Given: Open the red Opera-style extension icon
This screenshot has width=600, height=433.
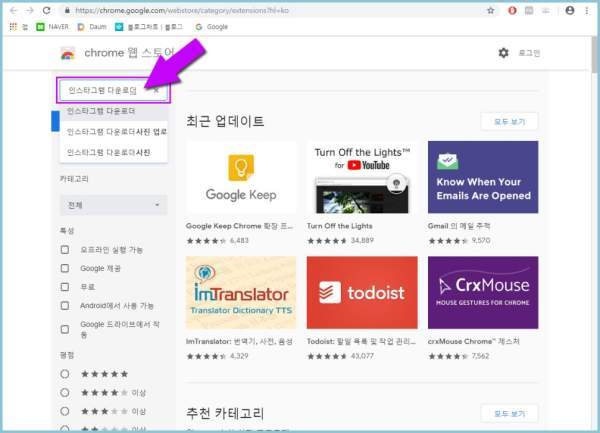Looking at the screenshot, I should pos(512,10).
